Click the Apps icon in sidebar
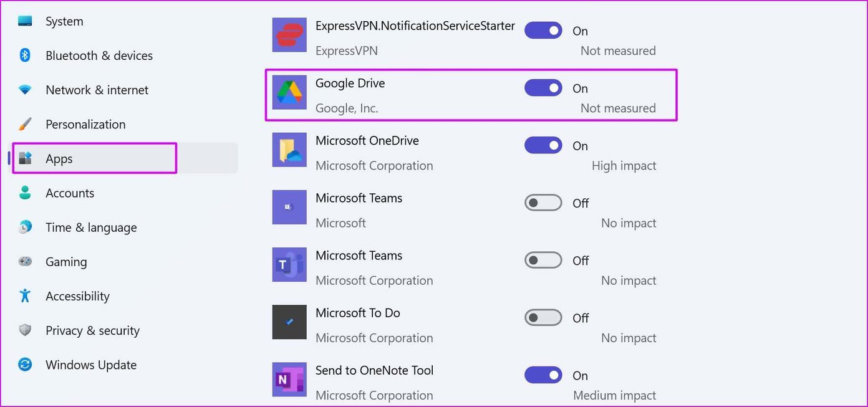 pos(25,158)
